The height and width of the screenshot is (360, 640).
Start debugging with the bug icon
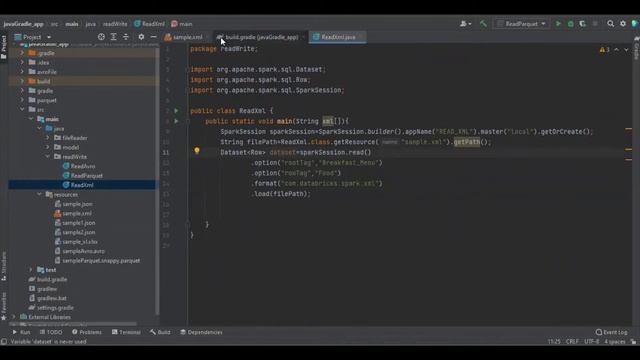click(571, 24)
